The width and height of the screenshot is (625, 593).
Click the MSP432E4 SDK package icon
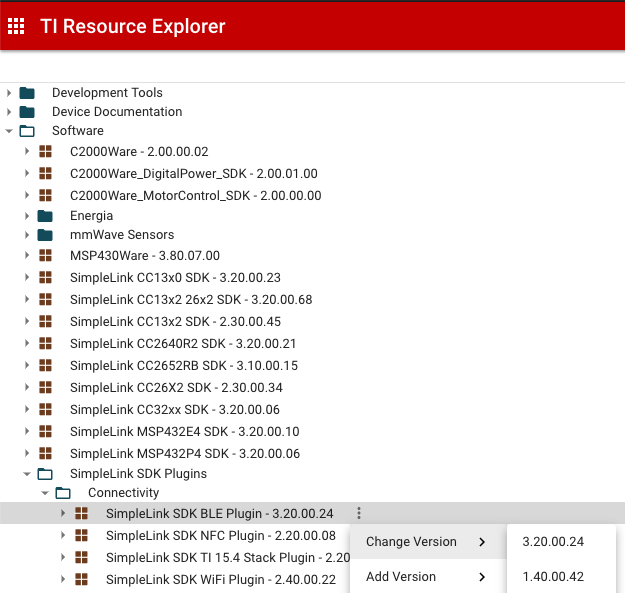pos(45,431)
